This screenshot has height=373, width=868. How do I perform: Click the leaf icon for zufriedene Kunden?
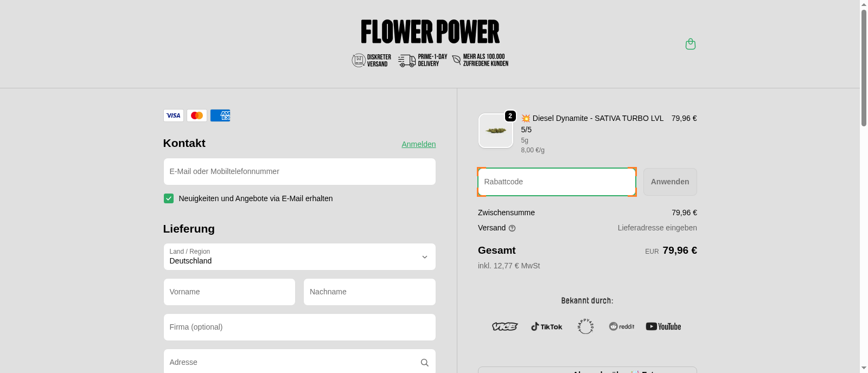(x=456, y=60)
